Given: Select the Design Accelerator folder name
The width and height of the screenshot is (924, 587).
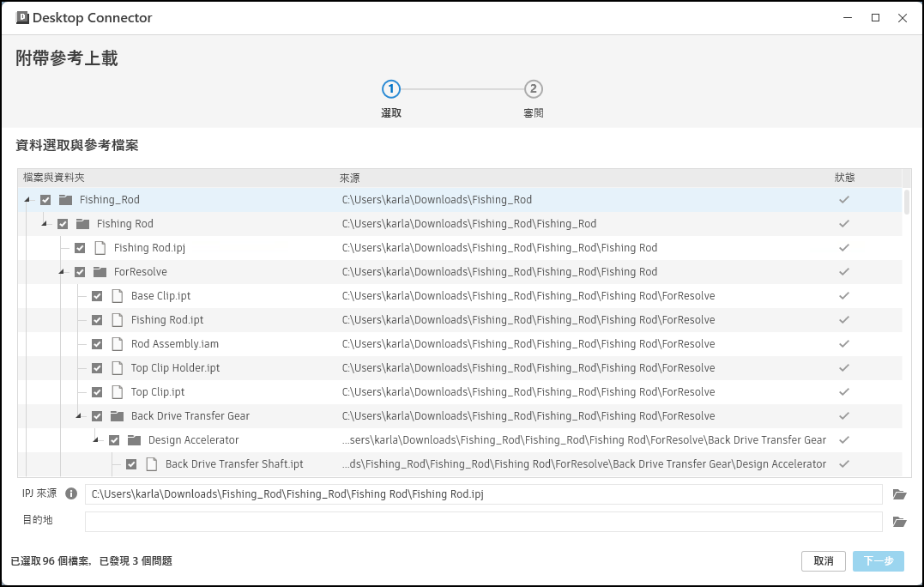Looking at the screenshot, I should pos(193,439).
